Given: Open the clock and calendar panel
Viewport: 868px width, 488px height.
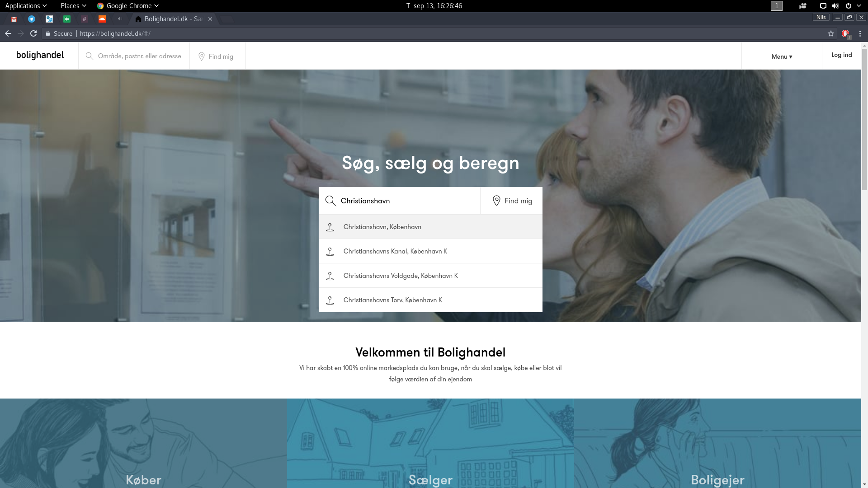Looking at the screenshot, I should coord(434,5).
